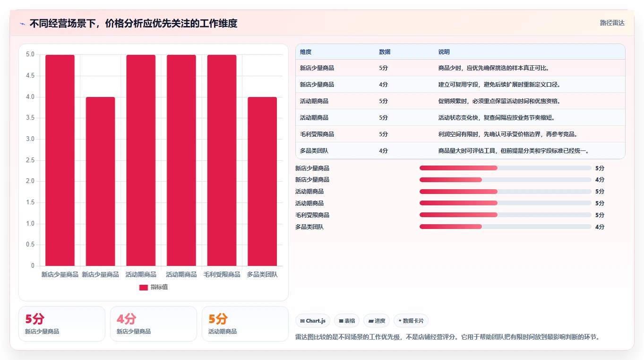Click the 进度 chip
This screenshot has width=644, height=360.
click(377, 321)
